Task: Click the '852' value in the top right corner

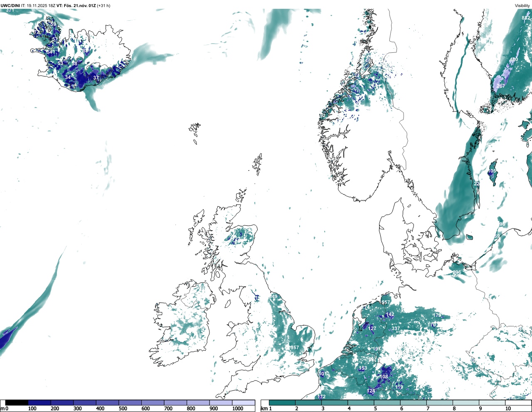Action: (x=526, y=18)
